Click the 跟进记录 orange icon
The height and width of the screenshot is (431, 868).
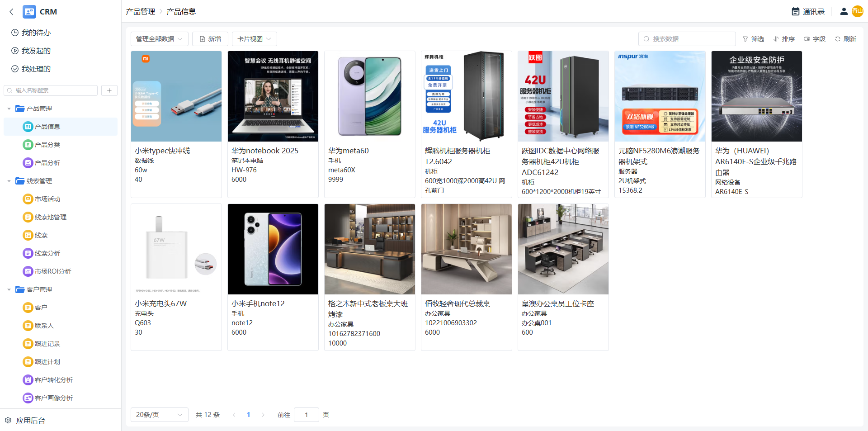pos(28,344)
